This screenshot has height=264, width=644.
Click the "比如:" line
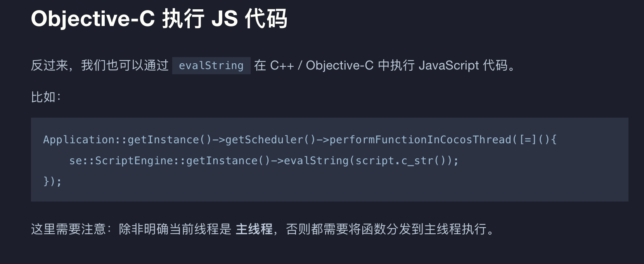pyautogui.click(x=46, y=97)
